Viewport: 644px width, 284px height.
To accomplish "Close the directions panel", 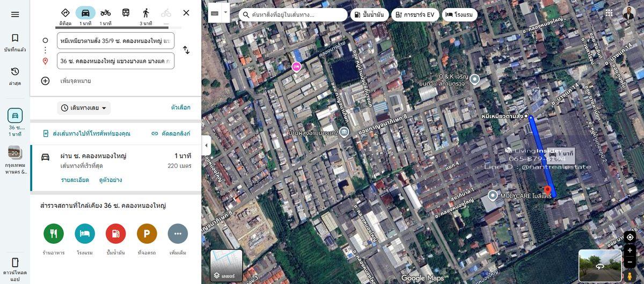I will point(186,13).
